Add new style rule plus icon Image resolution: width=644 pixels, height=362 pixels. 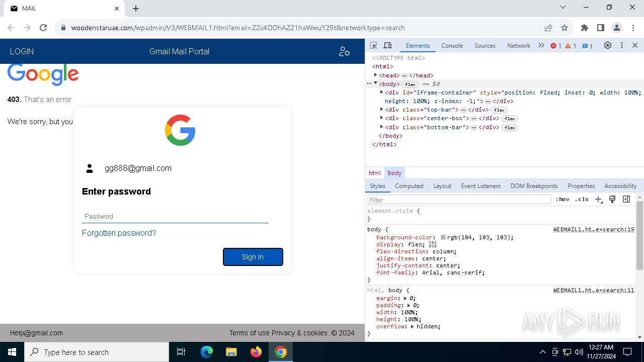tap(598, 199)
